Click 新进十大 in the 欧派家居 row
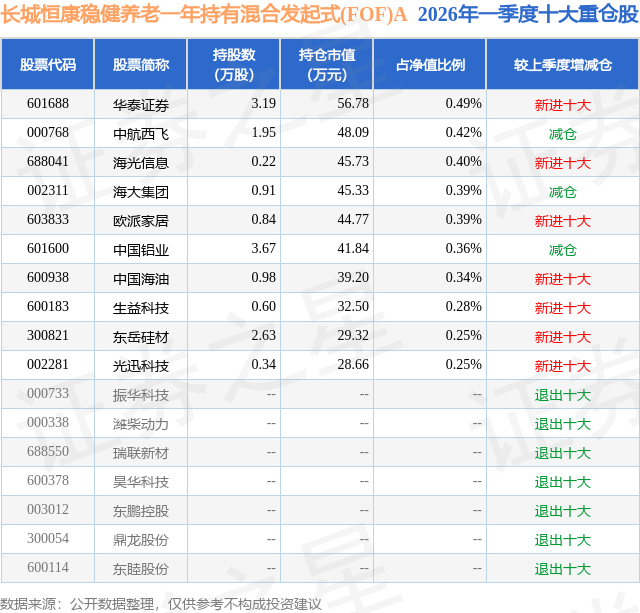Viewport: 640px width, 613px height. click(x=563, y=221)
